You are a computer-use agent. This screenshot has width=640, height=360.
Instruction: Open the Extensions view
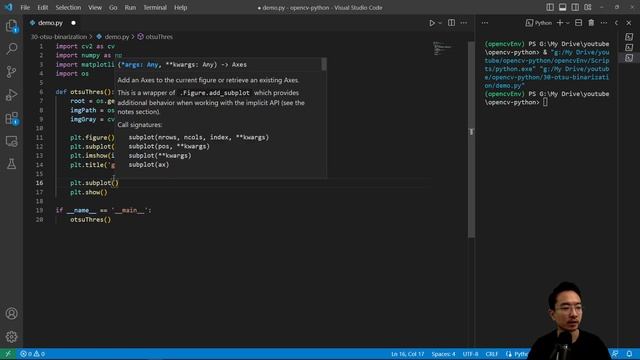11,119
